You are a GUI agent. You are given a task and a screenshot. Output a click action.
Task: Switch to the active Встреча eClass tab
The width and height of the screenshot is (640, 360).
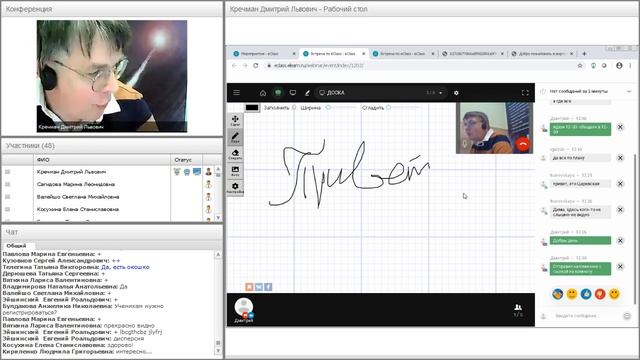coord(333,53)
